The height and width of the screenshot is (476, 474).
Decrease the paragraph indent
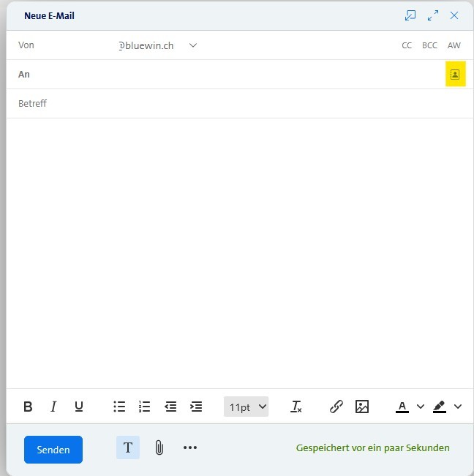click(x=170, y=407)
